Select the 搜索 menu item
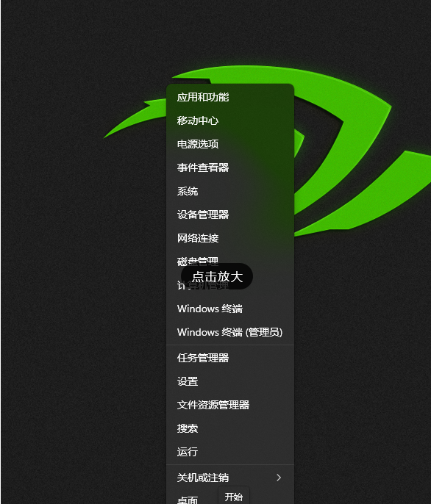The height and width of the screenshot is (504, 431). [230, 428]
